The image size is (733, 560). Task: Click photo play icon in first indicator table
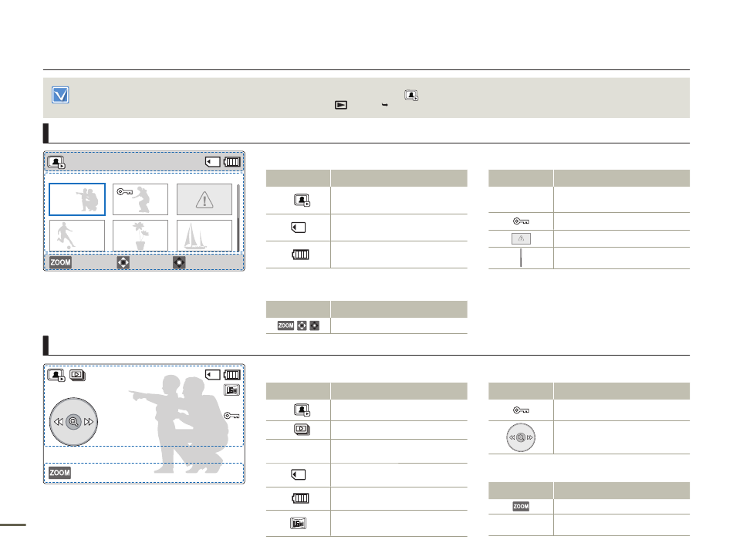tap(302, 201)
